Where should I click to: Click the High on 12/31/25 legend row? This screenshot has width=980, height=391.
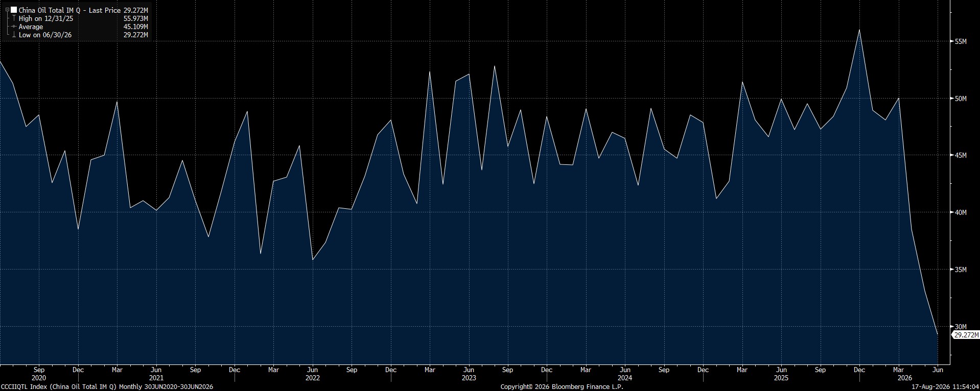tap(80, 18)
